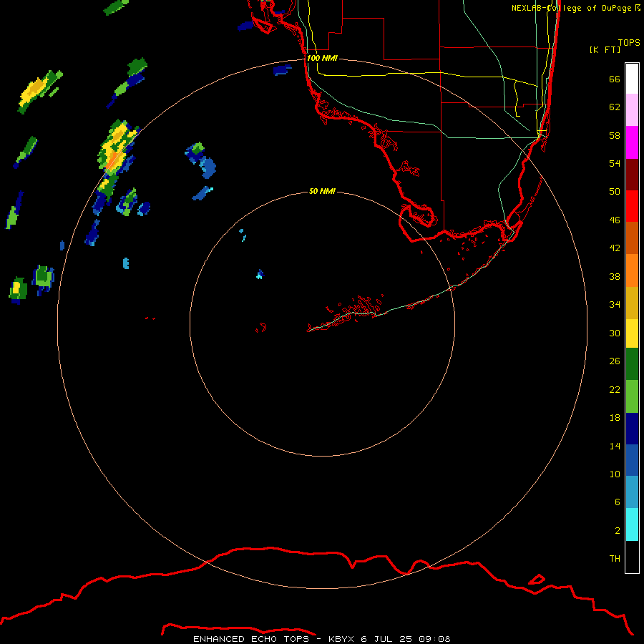Image resolution: width=644 pixels, height=644 pixels.
Task: Click the "6" legend value
Action: point(618,502)
